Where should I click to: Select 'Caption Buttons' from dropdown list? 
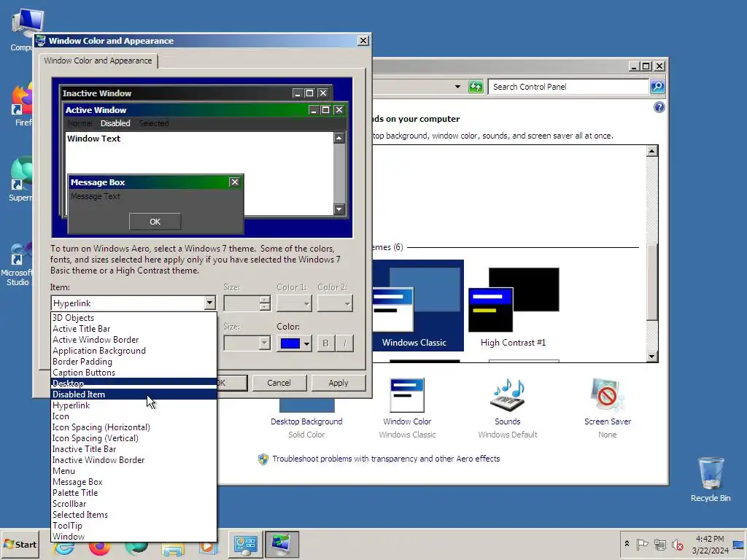134,373
